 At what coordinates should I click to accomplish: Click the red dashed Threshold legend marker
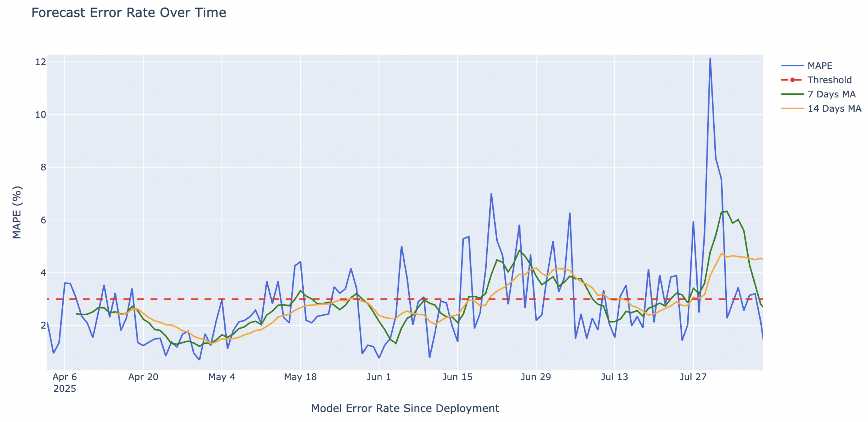[792, 80]
